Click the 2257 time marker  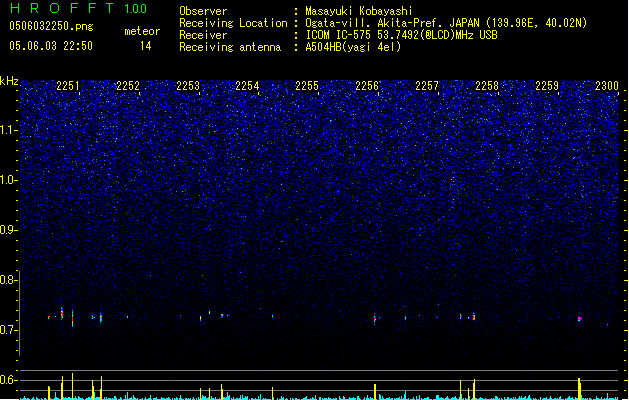click(427, 86)
